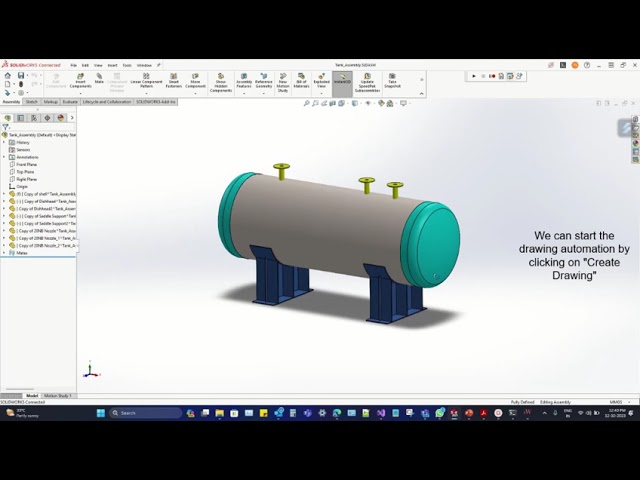Click Insert Components tool in the ribbon
The width and height of the screenshot is (640, 480).
pos(80,81)
